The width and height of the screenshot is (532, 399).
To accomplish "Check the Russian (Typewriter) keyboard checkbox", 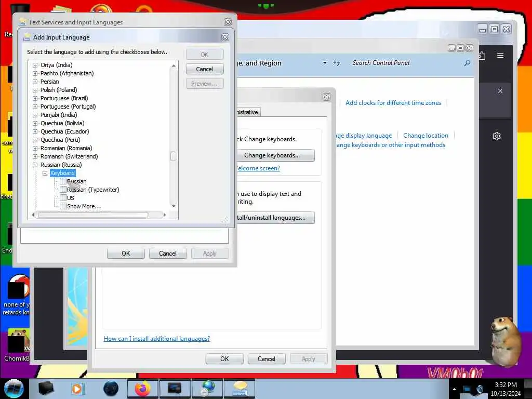I will pyautogui.click(x=63, y=189).
